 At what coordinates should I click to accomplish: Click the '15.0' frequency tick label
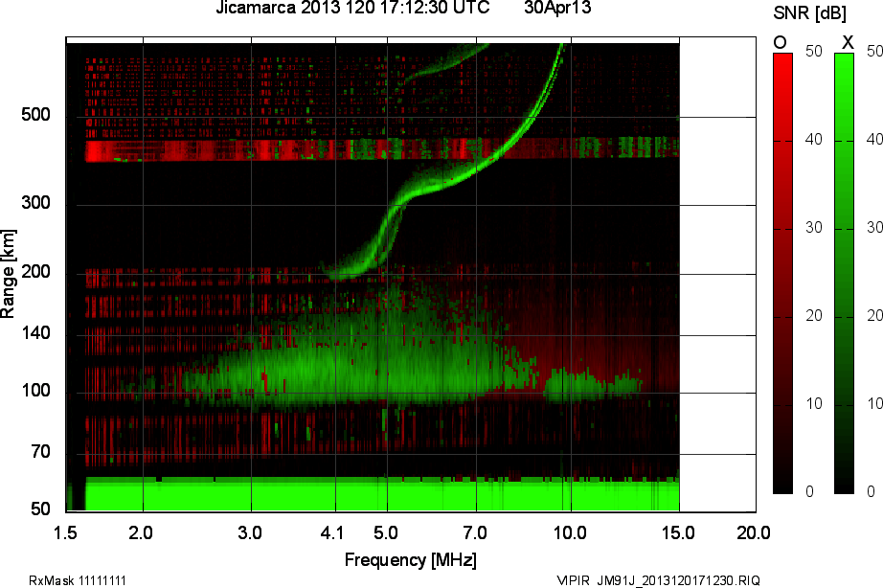[x=678, y=532]
